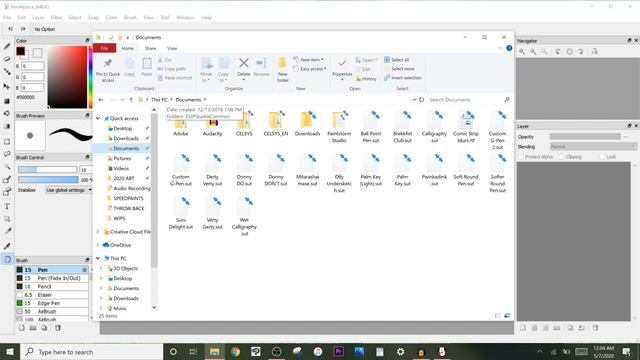640x360 pixels.
Task: Select the Gradient tool in paint toolbar
Action: coord(7,127)
